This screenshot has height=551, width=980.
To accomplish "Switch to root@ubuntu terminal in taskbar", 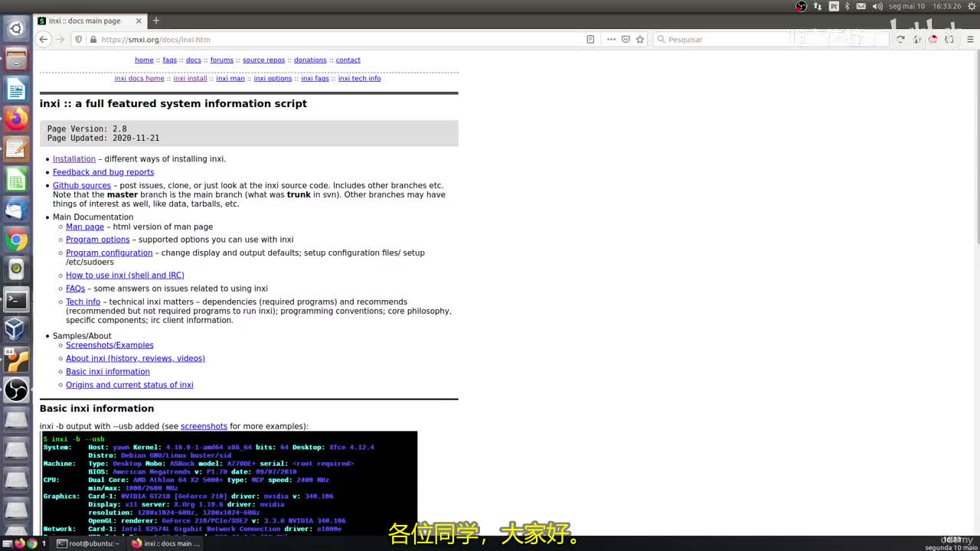I will (88, 543).
